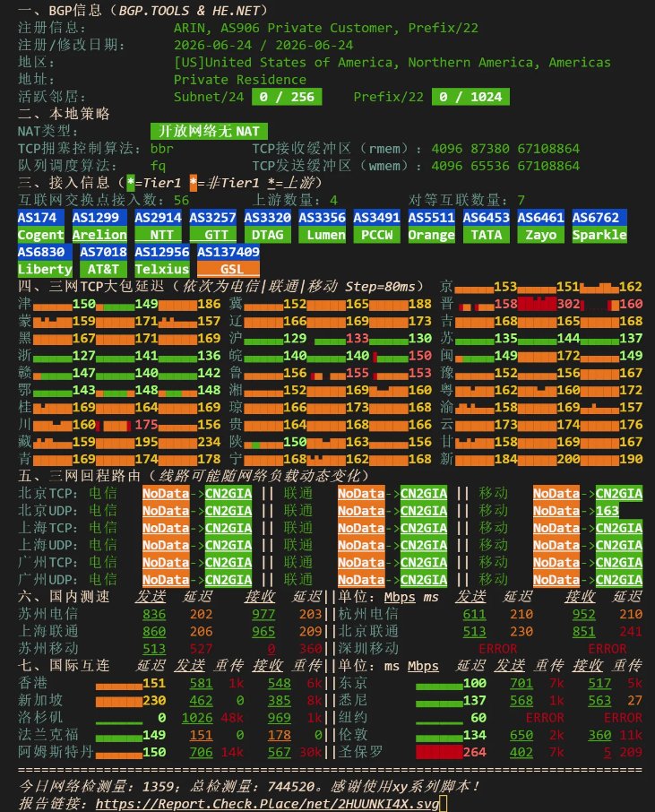Click 伦敦 send speed 650
Viewport: 655px width, 812px height.
pos(521,735)
